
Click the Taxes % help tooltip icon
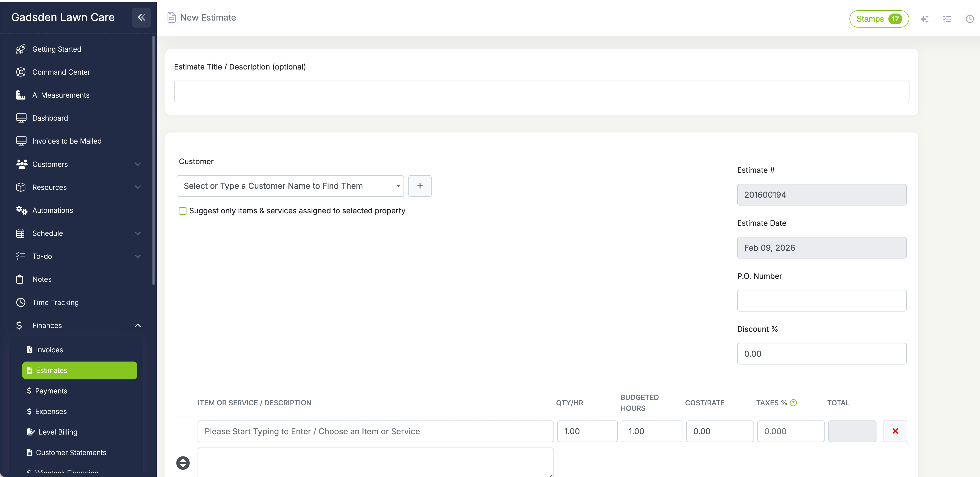(794, 402)
